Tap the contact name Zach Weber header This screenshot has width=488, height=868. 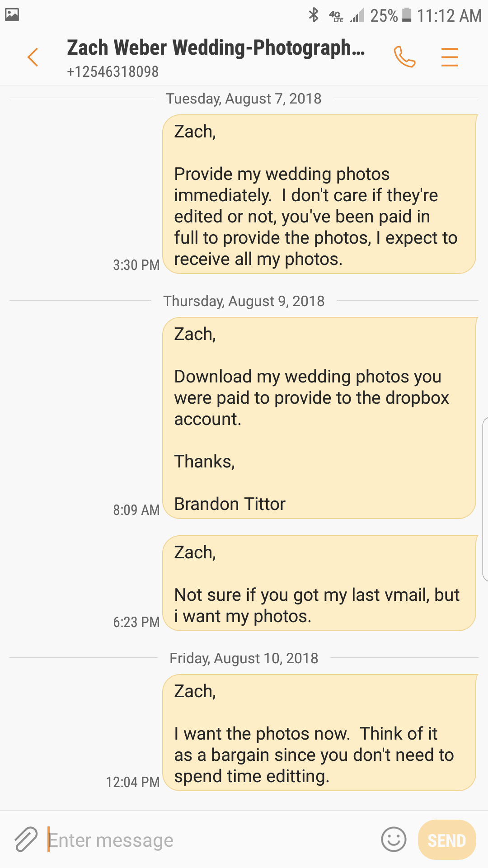(x=216, y=48)
